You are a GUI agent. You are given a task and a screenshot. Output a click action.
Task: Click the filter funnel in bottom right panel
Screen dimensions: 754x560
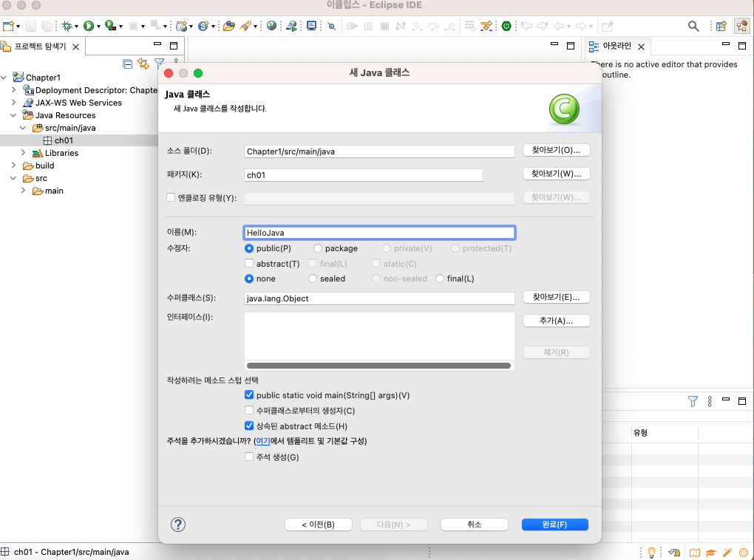(693, 401)
